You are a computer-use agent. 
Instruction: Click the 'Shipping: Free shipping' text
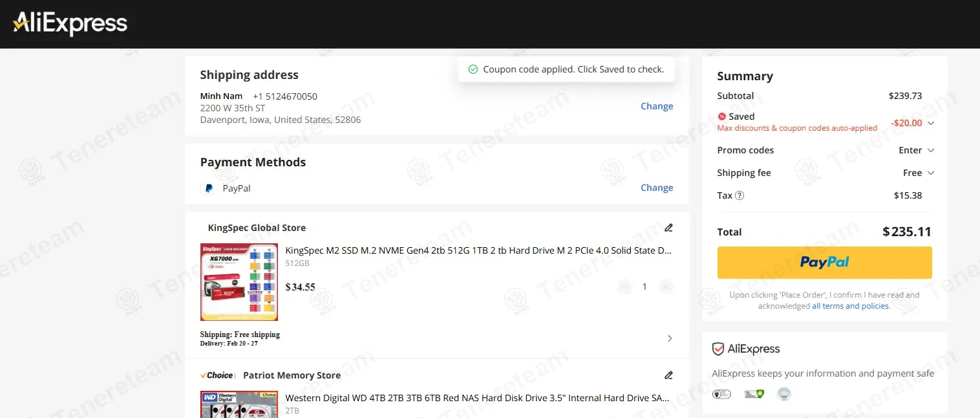[240, 335]
